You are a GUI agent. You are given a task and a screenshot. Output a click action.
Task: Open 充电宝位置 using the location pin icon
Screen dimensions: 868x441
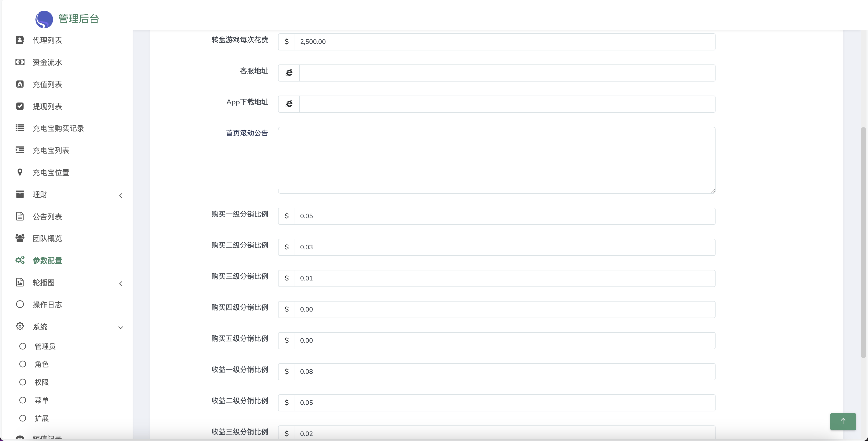(x=20, y=172)
